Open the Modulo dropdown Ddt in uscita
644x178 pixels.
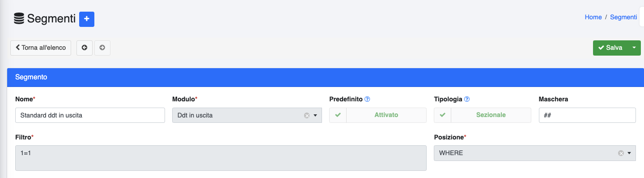coord(247,115)
